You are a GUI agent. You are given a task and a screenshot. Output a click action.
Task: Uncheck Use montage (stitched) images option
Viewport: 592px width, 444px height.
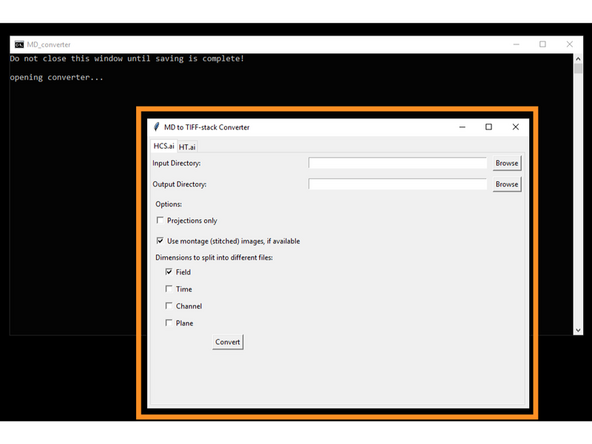click(160, 240)
